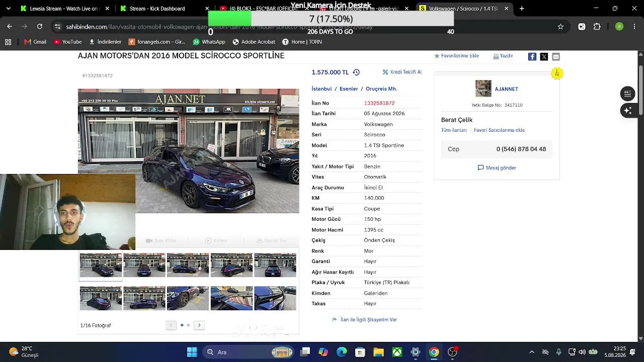Image resolution: width=644 pixels, height=362 pixels.
Task: Open the Home | TORN bookmark
Action: pyautogui.click(x=302, y=42)
